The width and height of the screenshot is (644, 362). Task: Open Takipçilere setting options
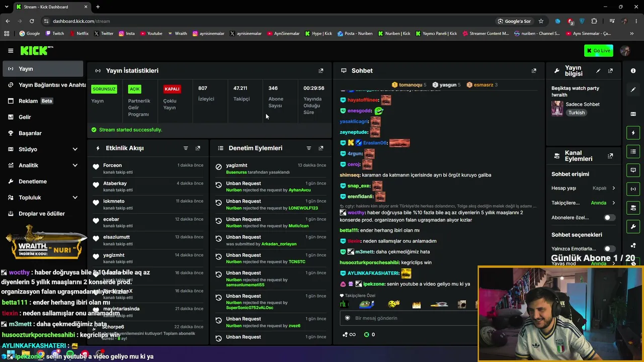pyautogui.click(x=584, y=203)
